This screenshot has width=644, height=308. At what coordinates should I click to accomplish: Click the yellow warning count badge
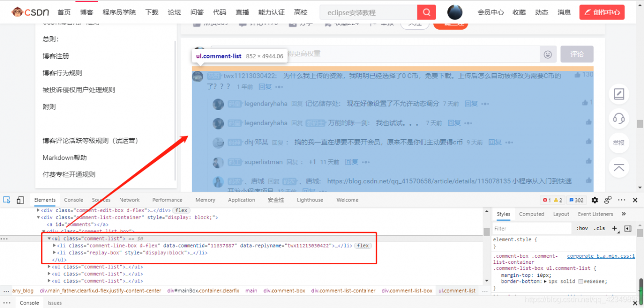tap(558, 200)
